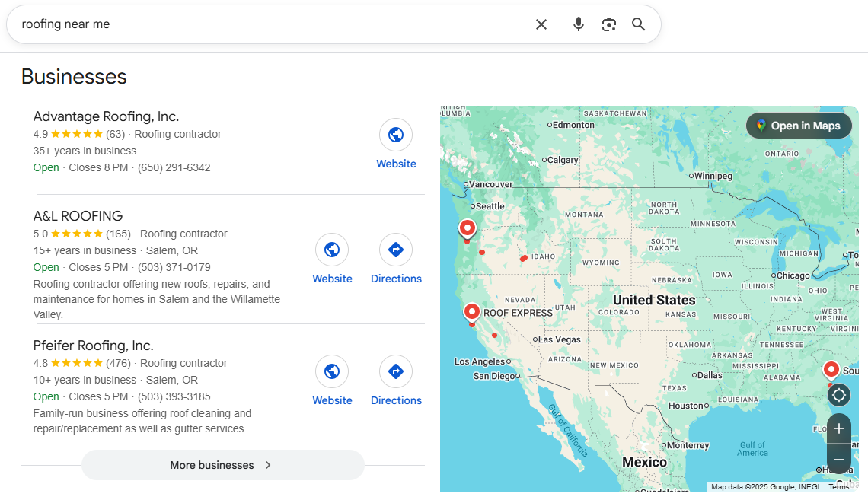Open Google Lens image search
Screen dimensions: 868x500
[x=608, y=24]
